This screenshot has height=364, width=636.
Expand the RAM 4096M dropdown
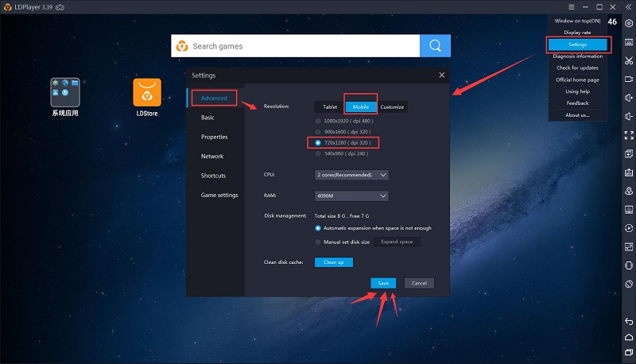[351, 196]
